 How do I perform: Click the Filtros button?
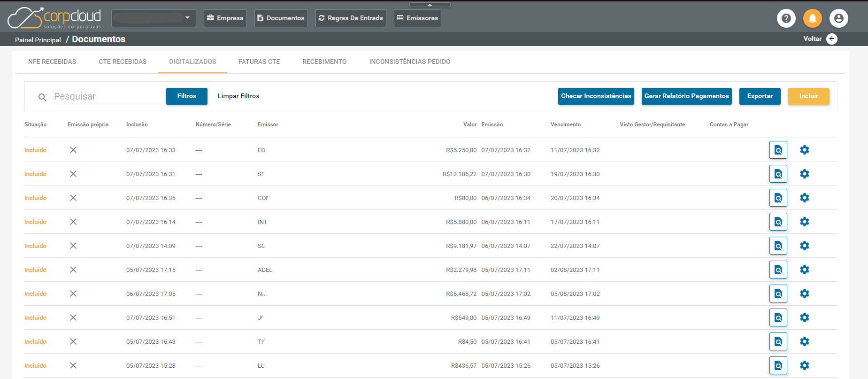pos(187,96)
